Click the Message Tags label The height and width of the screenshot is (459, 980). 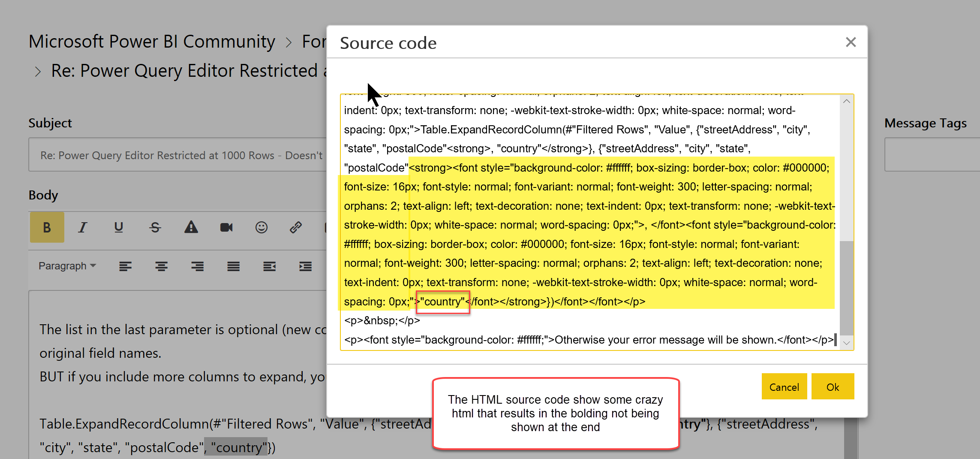click(x=926, y=123)
